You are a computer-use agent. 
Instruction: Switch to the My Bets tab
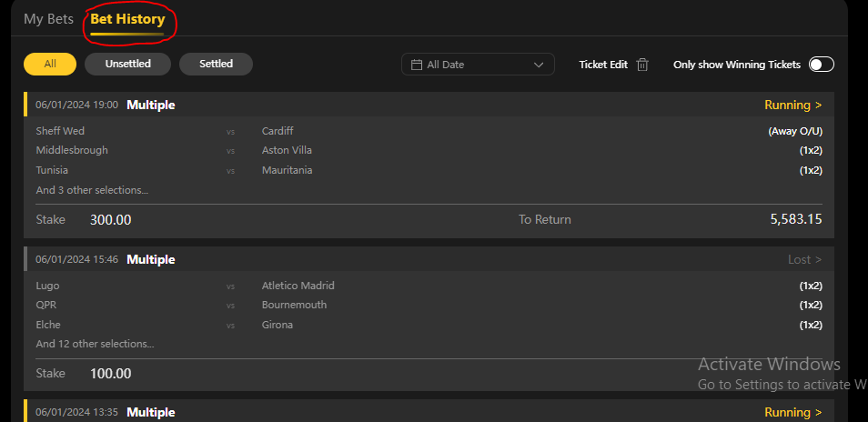tap(48, 19)
